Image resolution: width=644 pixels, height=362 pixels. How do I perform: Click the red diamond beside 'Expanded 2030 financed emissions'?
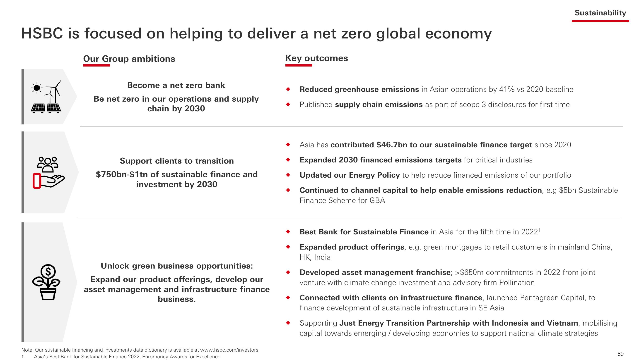coord(288,160)
